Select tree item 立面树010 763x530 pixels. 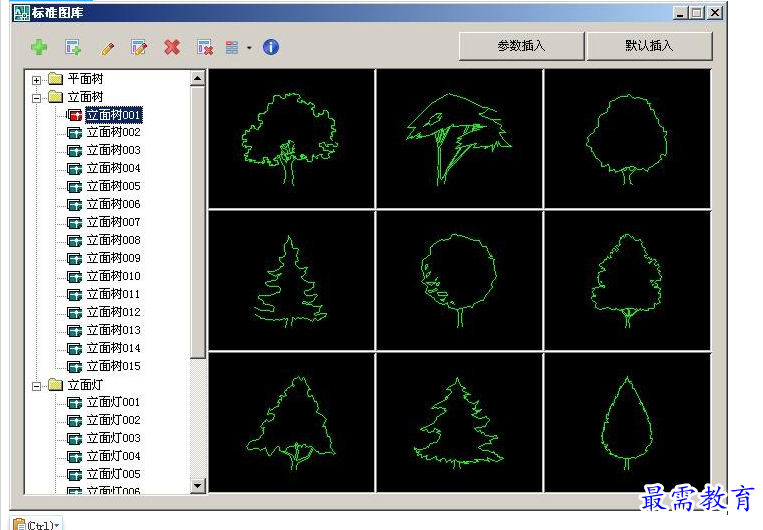(114, 276)
